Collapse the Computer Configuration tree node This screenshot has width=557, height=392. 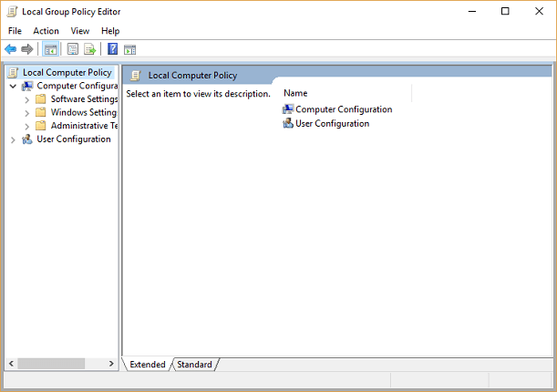(13, 86)
